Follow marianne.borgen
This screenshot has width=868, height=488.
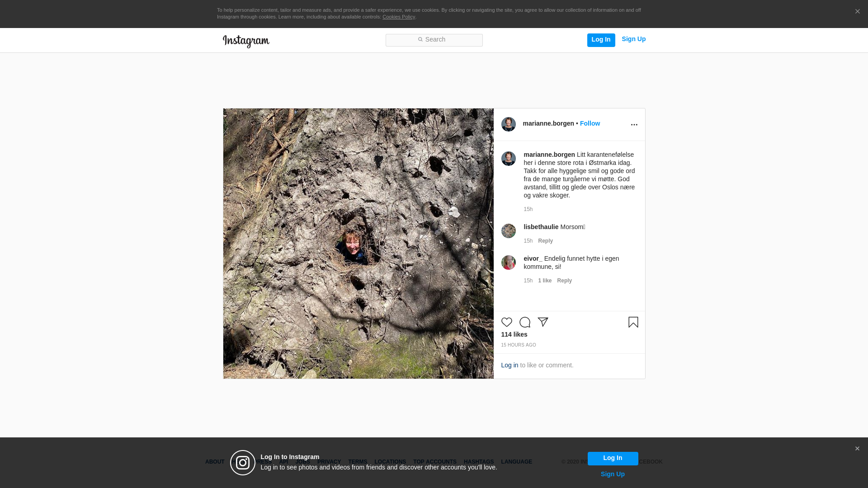590,123
